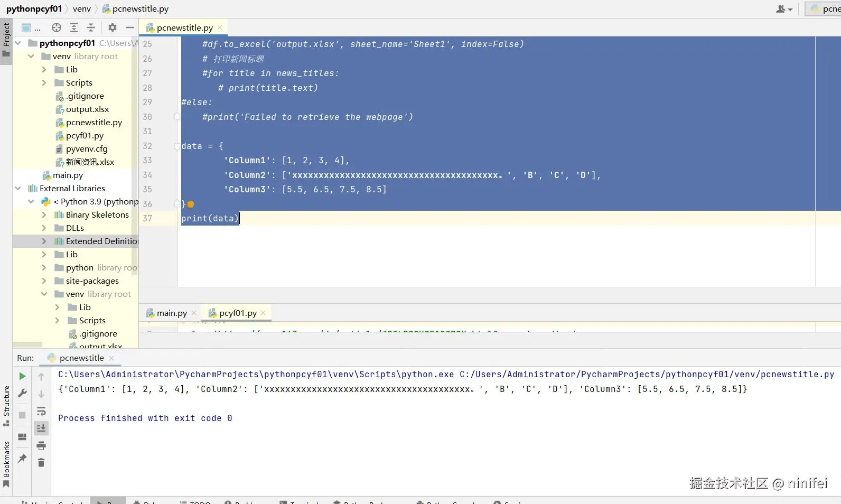
Task: Open the Structure tool window stripe button
Action: [x=6, y=406]
